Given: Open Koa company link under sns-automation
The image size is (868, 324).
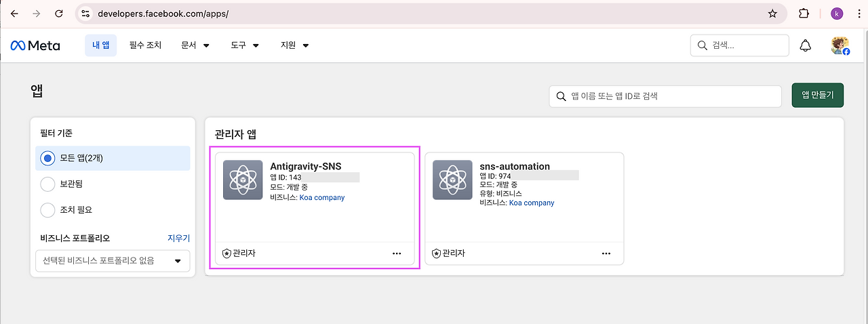Looking at the screenshot, I should [x=532, y=203].
